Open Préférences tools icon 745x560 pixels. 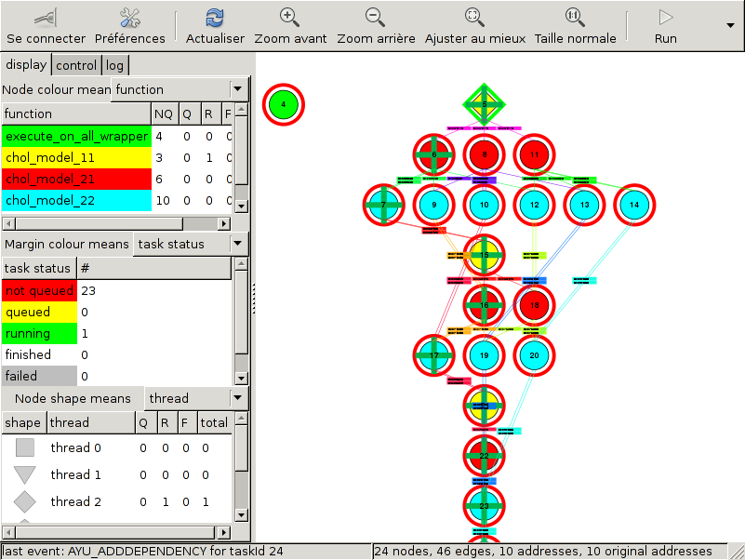129,17
